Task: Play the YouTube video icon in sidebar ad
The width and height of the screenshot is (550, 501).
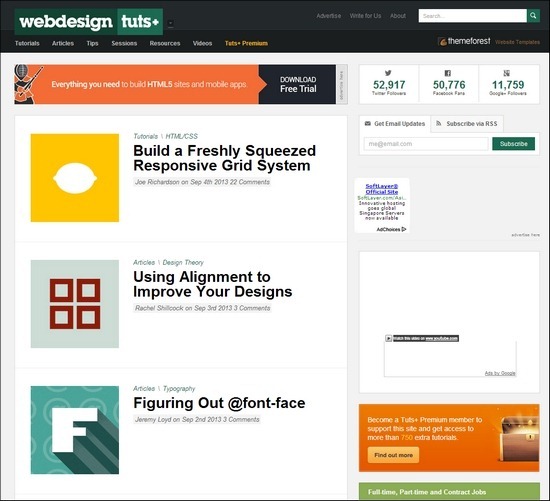Action: pyautogui.click(x=388, y=338)
